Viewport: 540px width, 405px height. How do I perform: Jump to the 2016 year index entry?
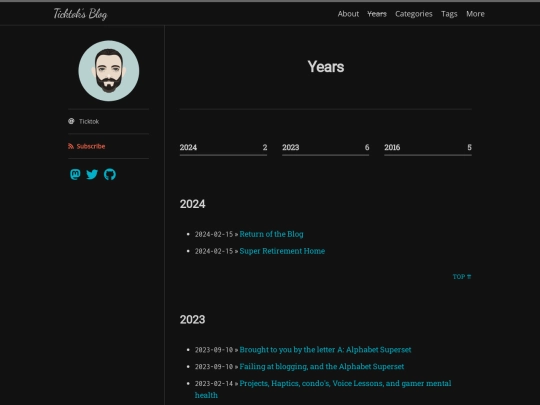coord(428,148)
